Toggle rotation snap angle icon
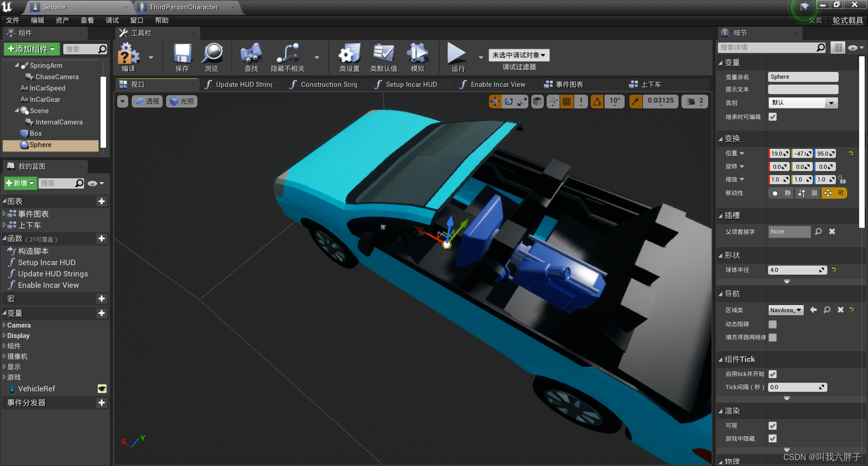 (597, 101)
